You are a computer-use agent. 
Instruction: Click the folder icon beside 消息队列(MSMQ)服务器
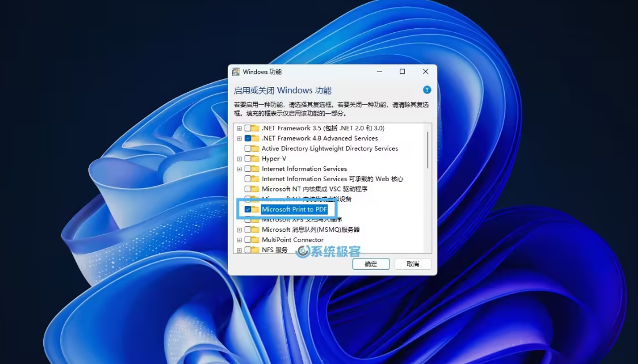coord(255,230)
